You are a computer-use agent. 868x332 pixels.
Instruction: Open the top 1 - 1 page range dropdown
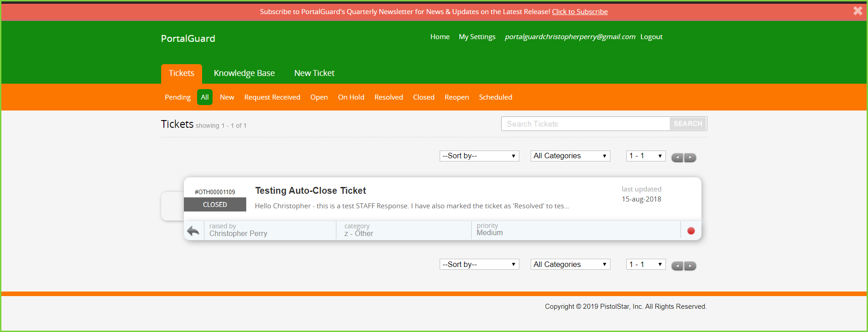tap(646, 156)
